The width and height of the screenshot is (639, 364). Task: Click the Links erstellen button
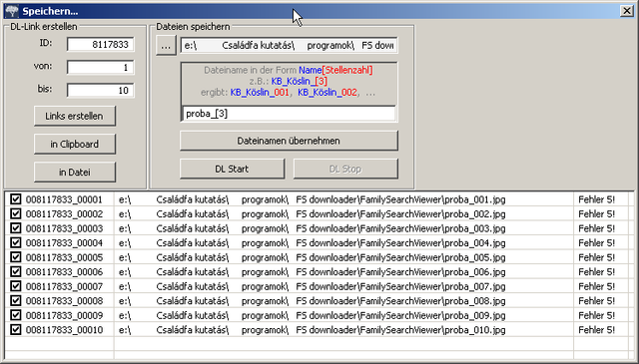(x=75, y=116)
